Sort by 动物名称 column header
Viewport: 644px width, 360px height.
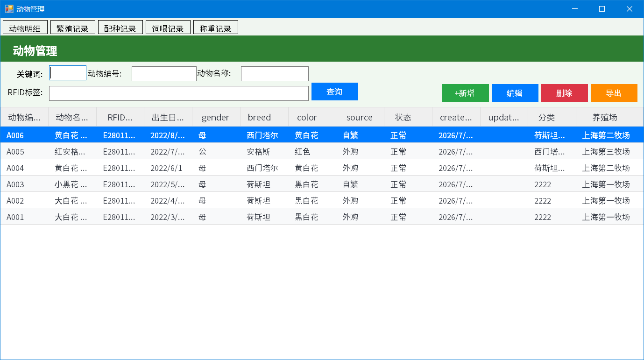[x=72, y=117]
